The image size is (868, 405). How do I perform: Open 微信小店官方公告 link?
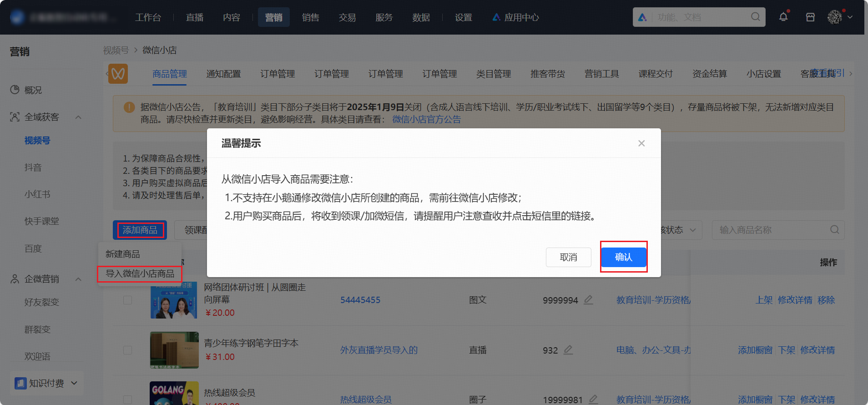pos(427,119)
